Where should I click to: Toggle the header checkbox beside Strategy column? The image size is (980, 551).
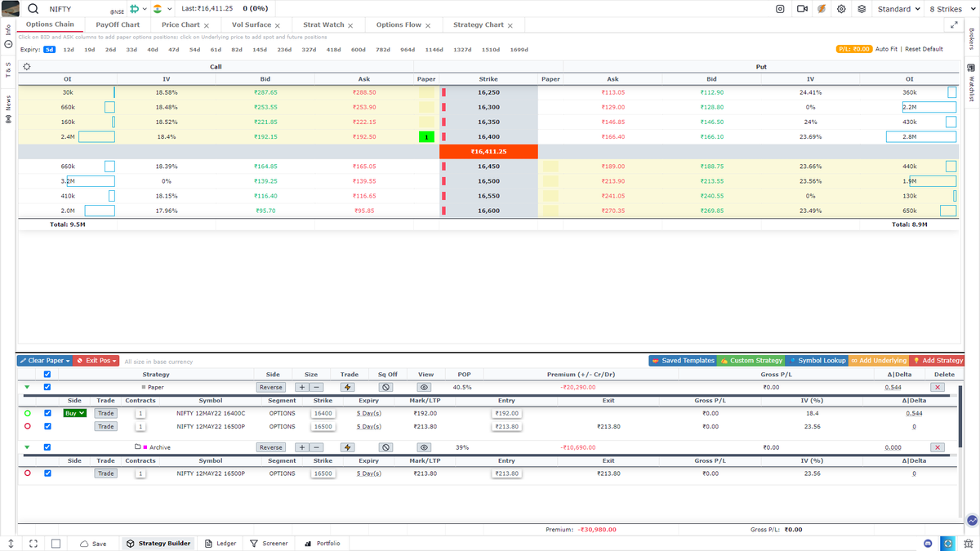(x=47, y=375)
